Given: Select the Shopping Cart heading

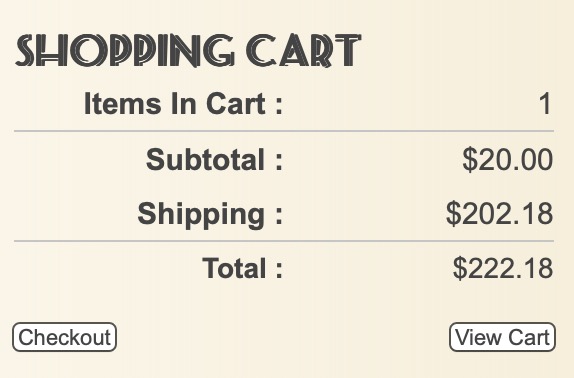Looking at the screenshot, I should [188, 50].
